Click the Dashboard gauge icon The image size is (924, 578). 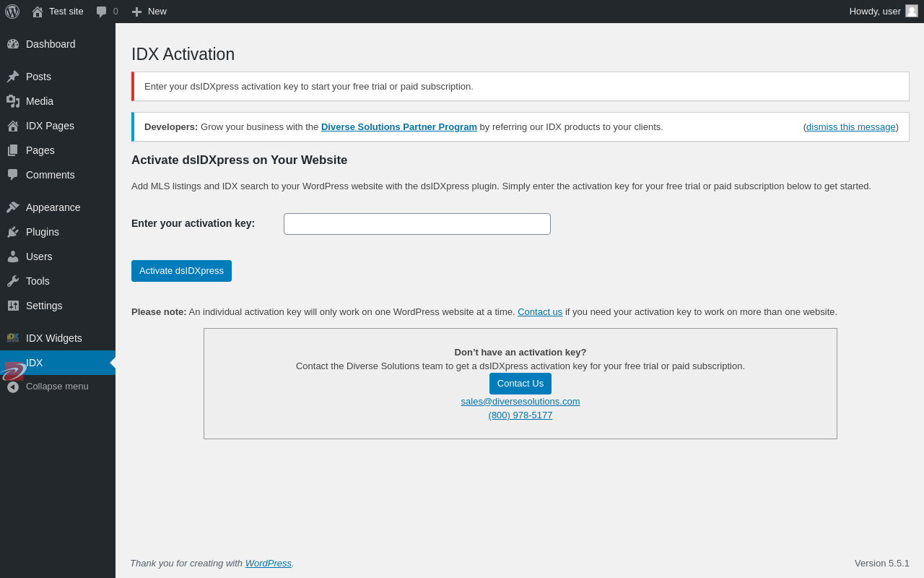13,44
